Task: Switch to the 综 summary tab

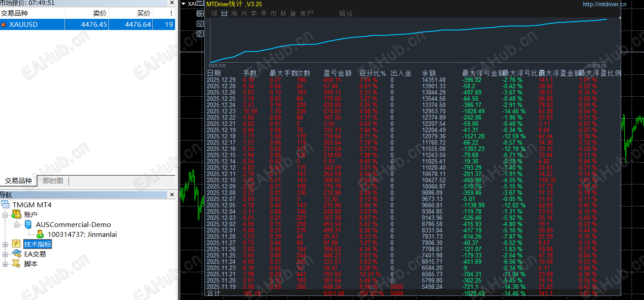Action: pyautogui.click(x=215, y=13)
